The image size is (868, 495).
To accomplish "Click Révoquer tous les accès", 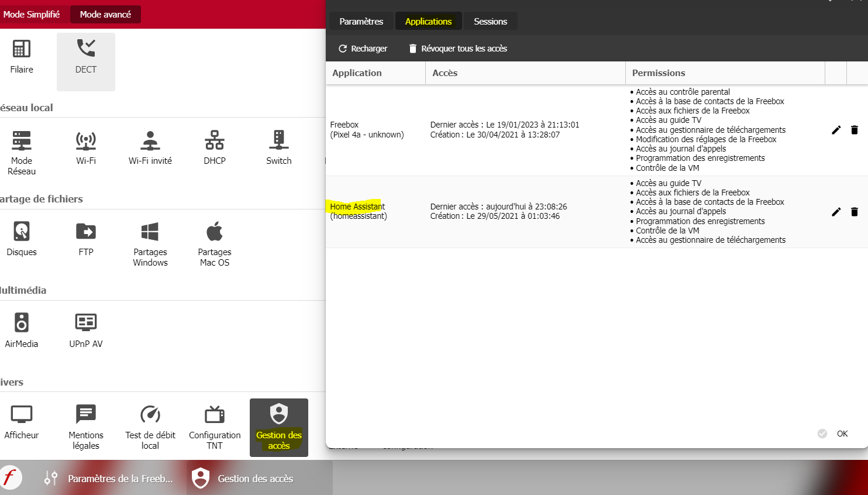I will [458, 49].
